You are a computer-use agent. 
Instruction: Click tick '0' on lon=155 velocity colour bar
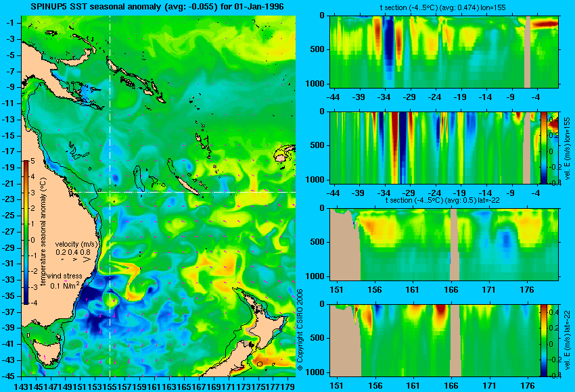point(551,151)
